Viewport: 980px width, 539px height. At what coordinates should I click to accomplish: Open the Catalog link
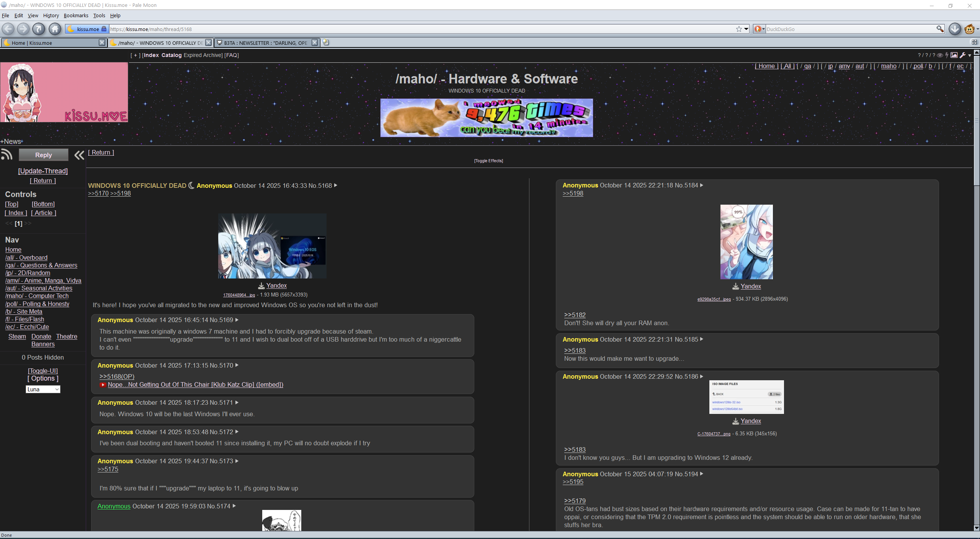click(x=171, y=55)
